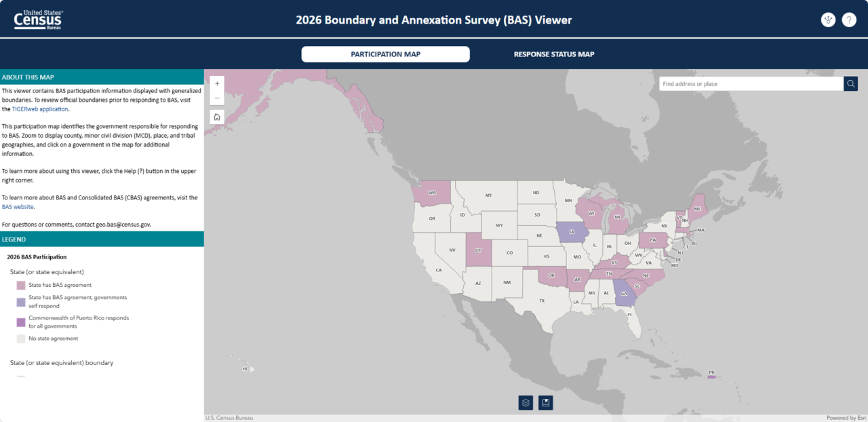868x422 pixels.
Task: Open the share options icon in the header
Action: (828, 20)
